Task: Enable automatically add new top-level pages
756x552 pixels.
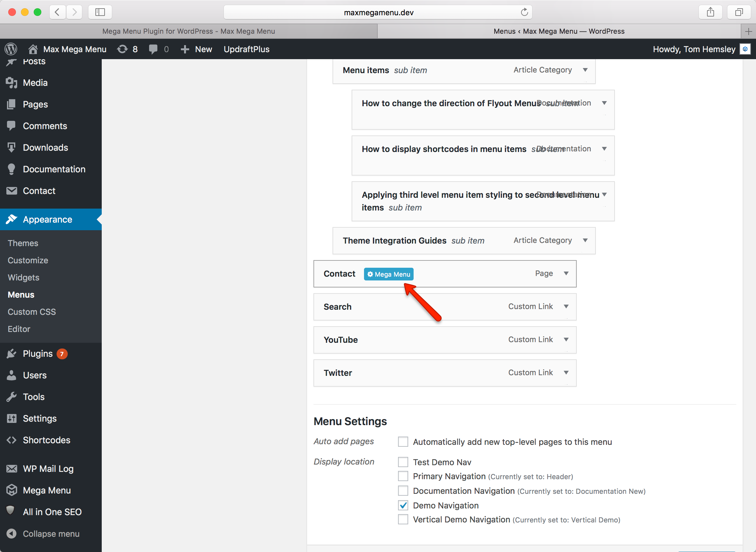Action: click(x=403, y=442)
